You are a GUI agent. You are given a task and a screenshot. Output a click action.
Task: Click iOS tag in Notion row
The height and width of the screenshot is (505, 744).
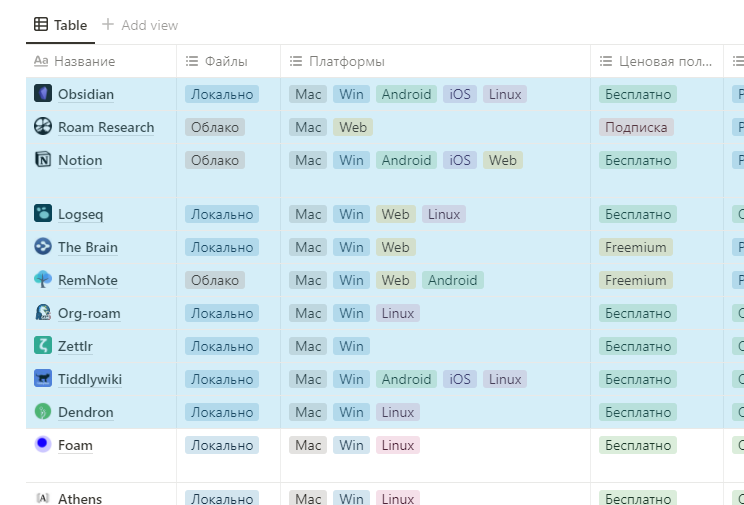(x=460, y=160)
